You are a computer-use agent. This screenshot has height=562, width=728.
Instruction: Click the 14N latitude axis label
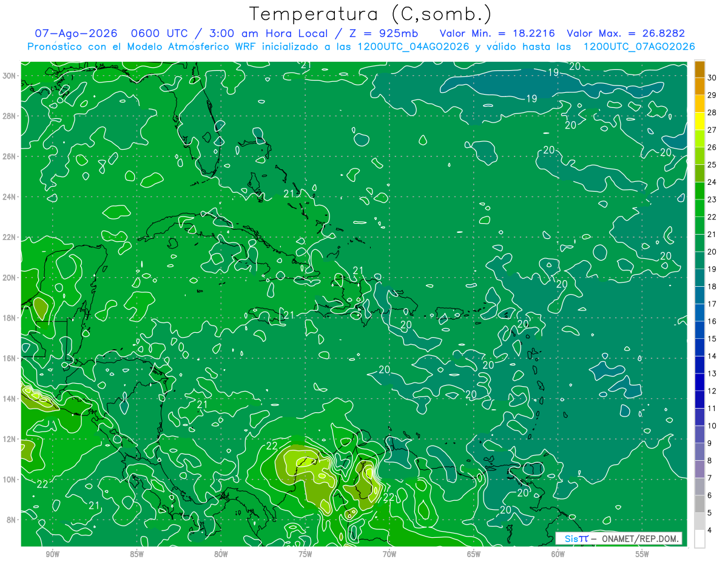tap(10, 398)
